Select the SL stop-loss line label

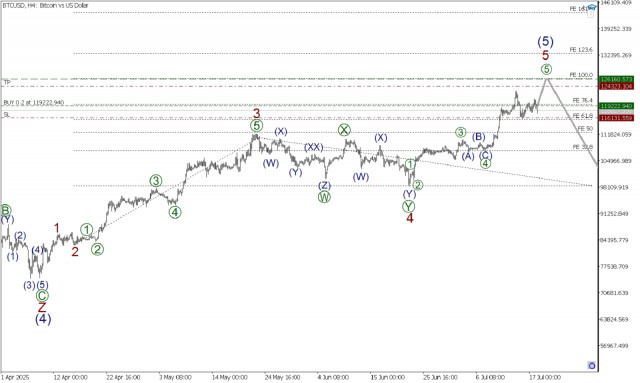(x=7, y=115)
